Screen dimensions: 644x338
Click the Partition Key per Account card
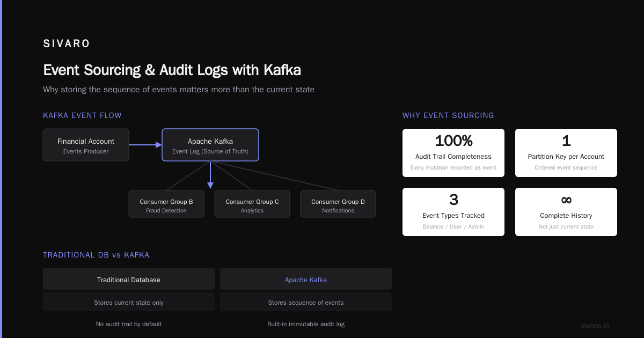(566, 153)
